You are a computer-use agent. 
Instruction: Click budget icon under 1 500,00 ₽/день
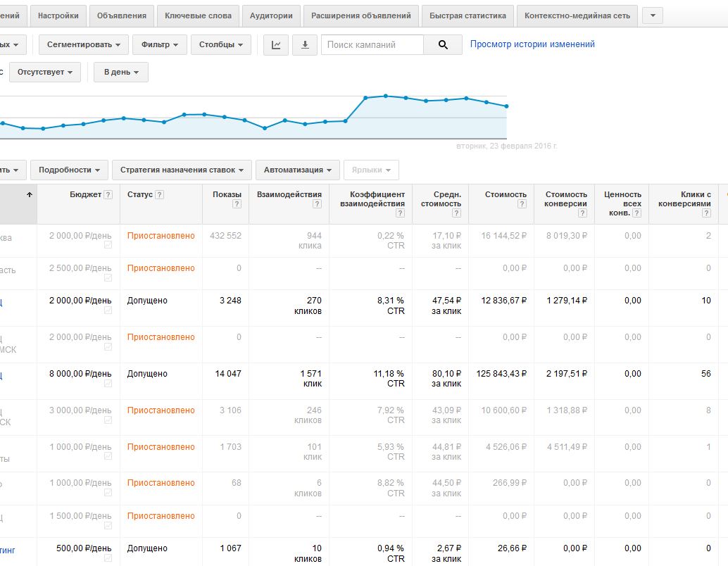coord(108,526)
